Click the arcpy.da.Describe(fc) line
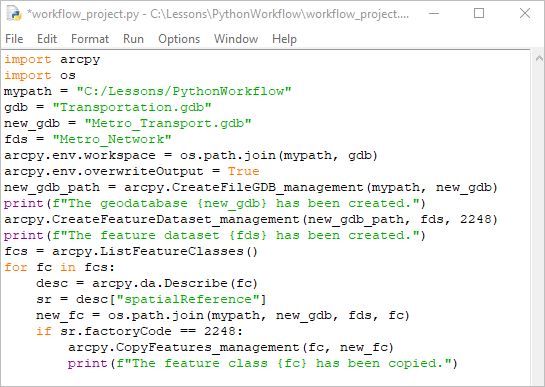Image resolution: width=545 pixels, height=387 pixels. click(x=147, y=283)
